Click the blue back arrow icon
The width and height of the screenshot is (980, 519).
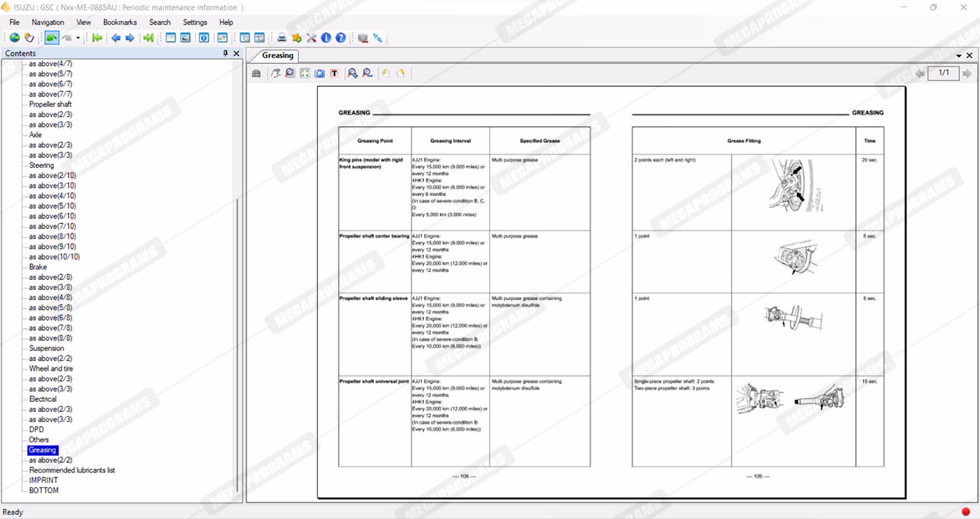116,38
